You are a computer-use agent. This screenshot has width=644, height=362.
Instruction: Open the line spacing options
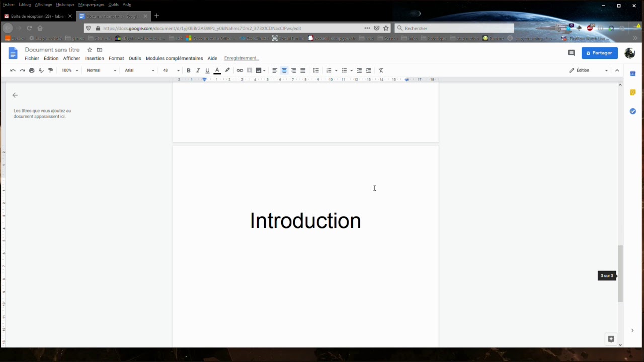(x=316, y=70)
